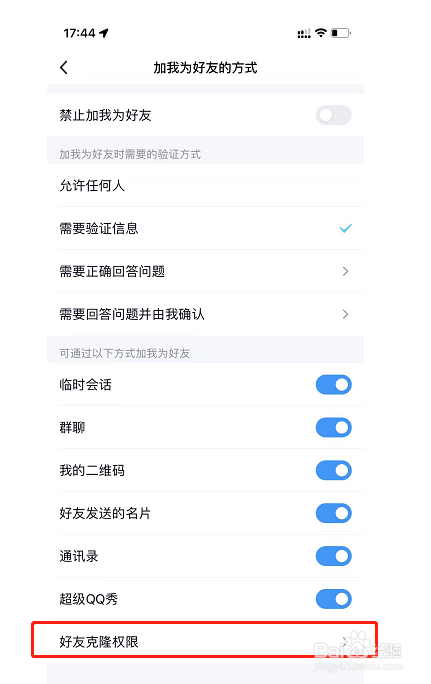The image size is (431, 684).
Task: Open the chevron for 需要正确回答问题
Action: click(x=345, y=271)
